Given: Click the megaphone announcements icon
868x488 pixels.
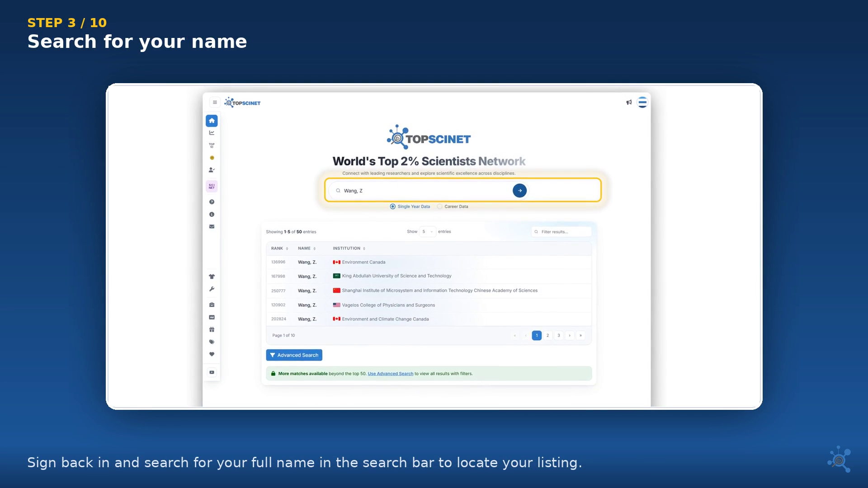Looking at the screenshot, I should [x=629, y=103].
